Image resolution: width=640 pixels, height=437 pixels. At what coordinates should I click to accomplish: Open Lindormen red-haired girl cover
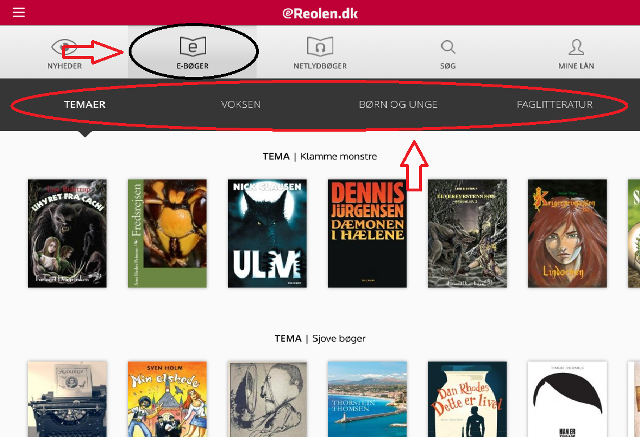(567, 233)
